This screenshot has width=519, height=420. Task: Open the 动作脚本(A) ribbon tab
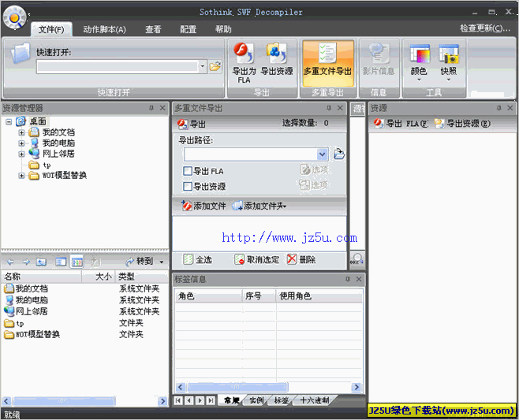(x=105, y=29)
